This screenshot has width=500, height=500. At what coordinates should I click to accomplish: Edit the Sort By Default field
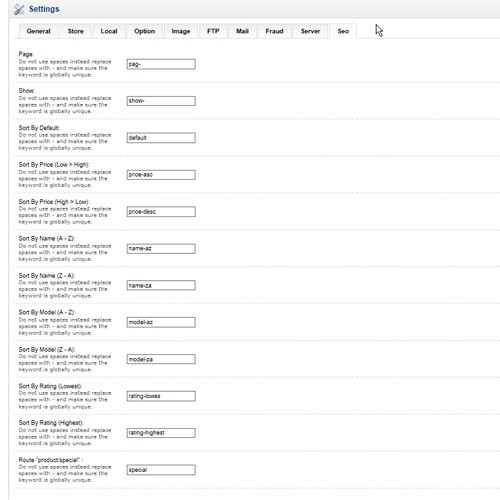161,138
